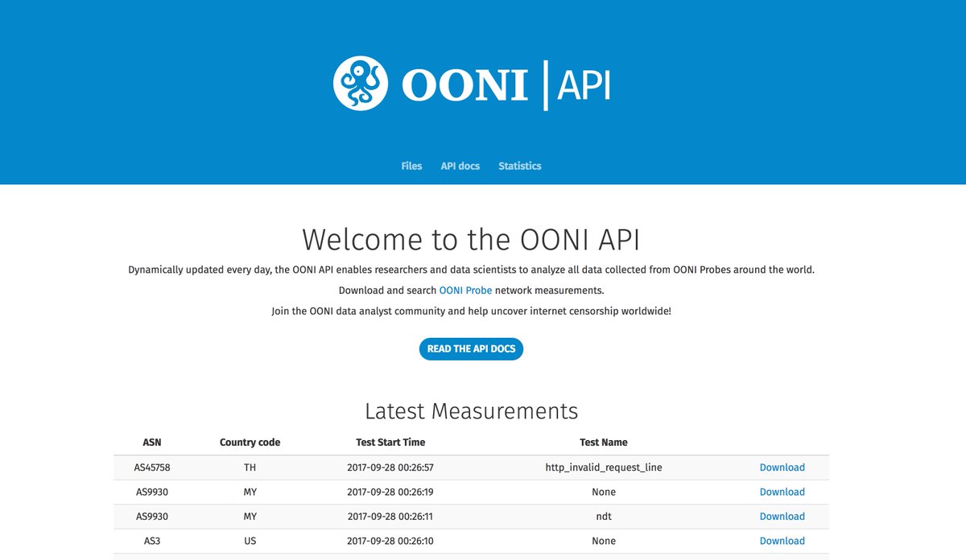Open the Statistics navigation link
The image size is (966, 560).
pyautogui.click(x=519, y=166)
